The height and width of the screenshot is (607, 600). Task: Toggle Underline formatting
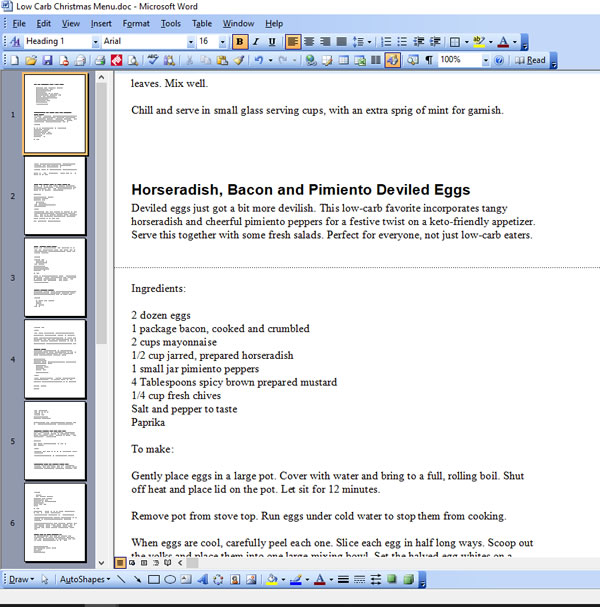click(x=272, y=41)
